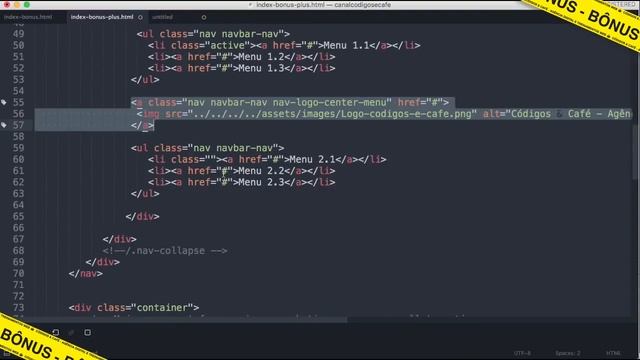Click the "Menu 2.2" text on line 61
This screenshot has width=640, height=360.
[x=262, y=171]
